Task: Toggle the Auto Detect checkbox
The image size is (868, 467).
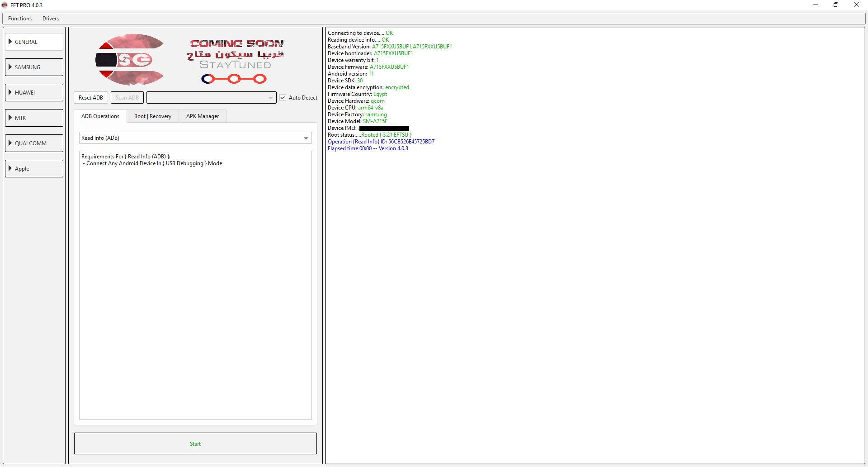Action: [x=283, y=98]
